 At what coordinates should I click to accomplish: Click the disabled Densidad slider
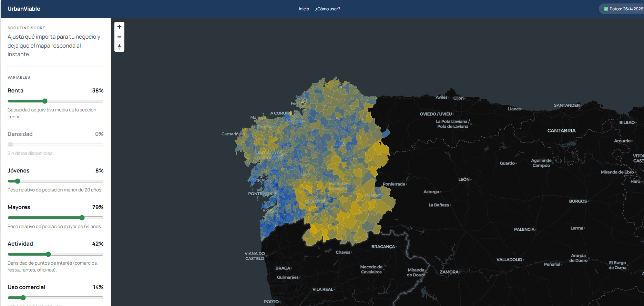[55, 145]
